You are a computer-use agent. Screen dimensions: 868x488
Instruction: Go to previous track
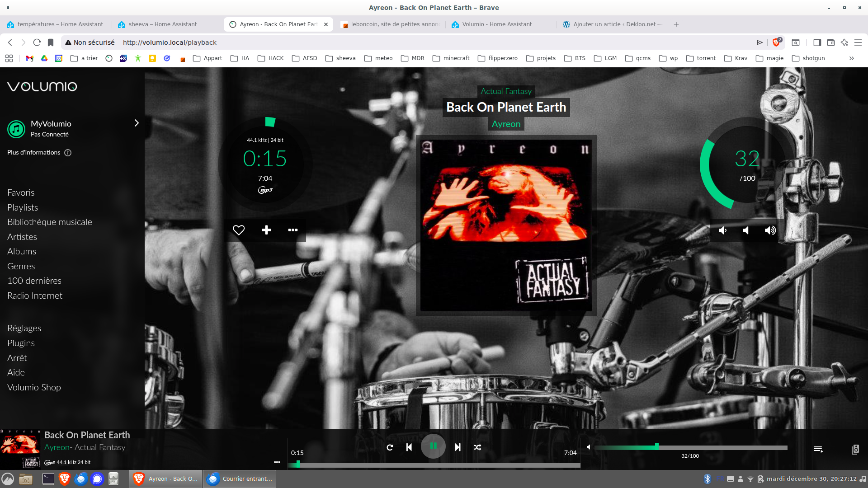click(x=409, y=447)
